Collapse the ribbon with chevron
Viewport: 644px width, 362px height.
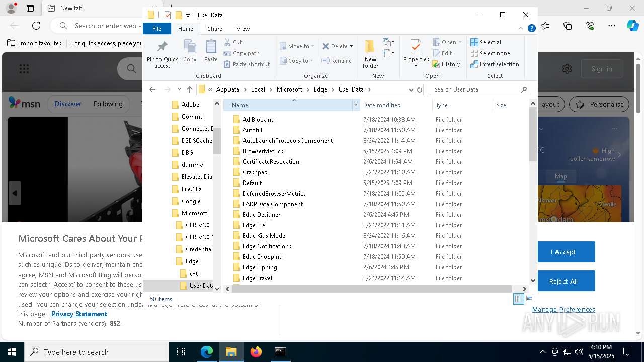(x=521, y=29)
